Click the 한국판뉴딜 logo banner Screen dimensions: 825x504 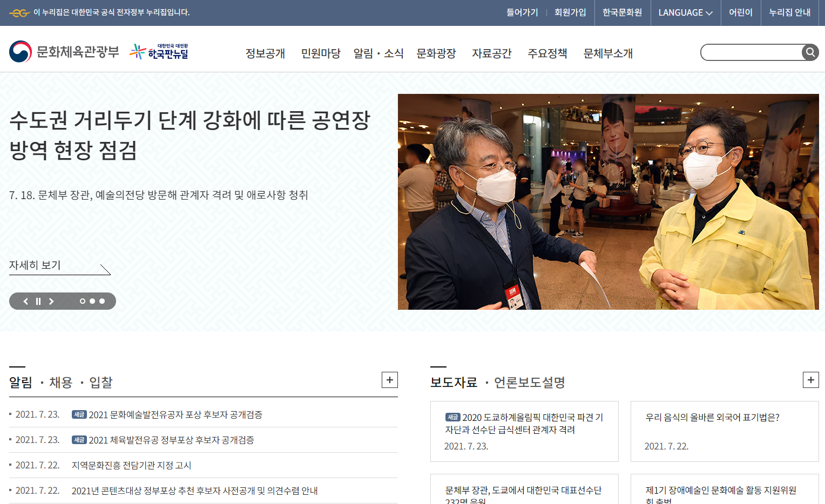tap(159, 52)
